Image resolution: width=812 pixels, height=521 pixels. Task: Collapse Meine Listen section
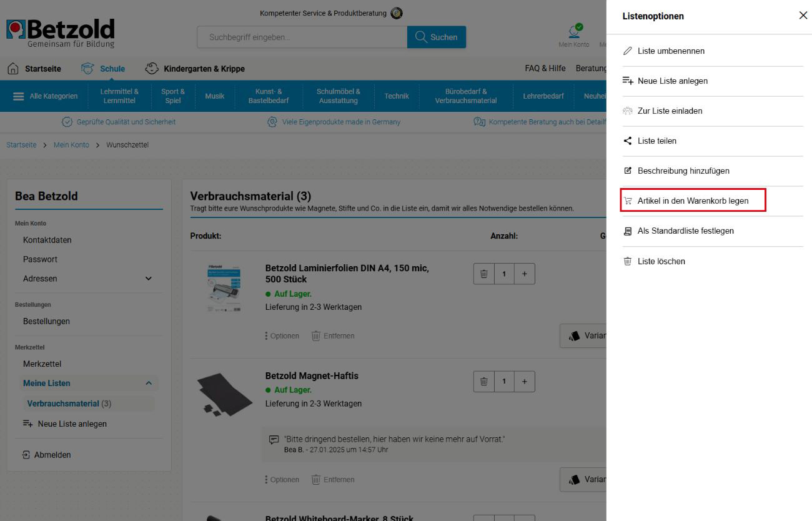pos(149,383)
